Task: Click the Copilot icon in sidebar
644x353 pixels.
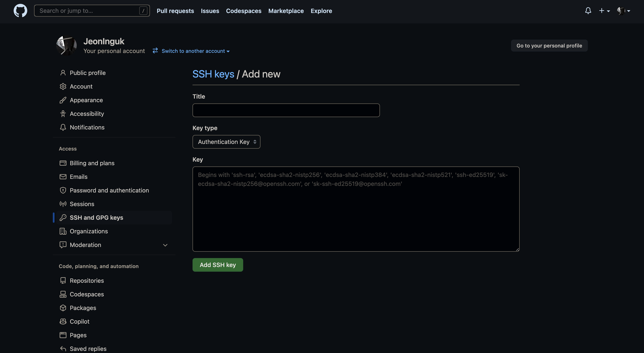Action: 63,321
